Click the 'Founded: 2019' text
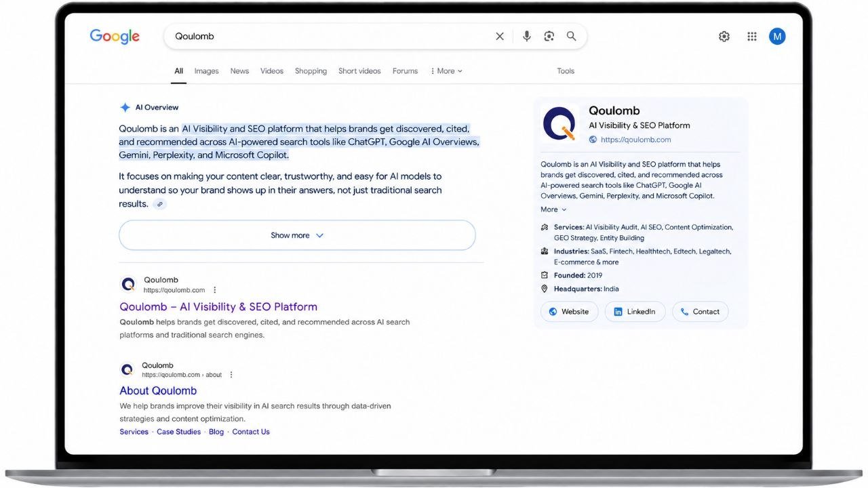The image size is (868, 488). [578, 275]
